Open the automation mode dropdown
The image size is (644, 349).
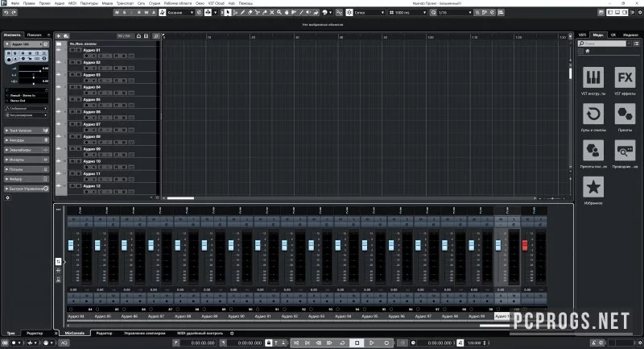point(180,13)
